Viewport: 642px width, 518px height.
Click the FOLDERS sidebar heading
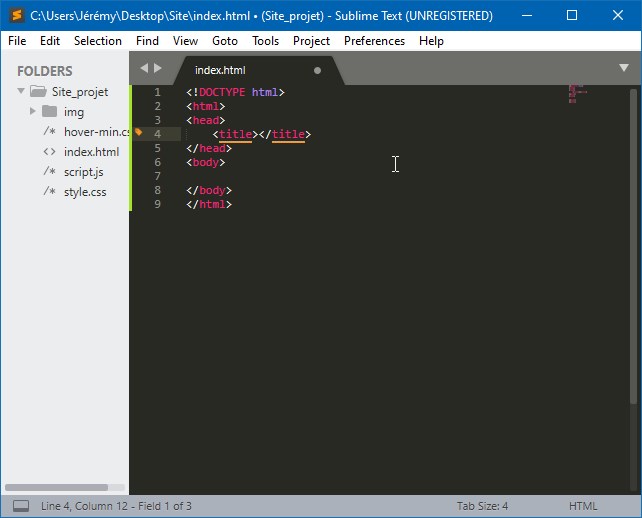[x=45, y=71]
